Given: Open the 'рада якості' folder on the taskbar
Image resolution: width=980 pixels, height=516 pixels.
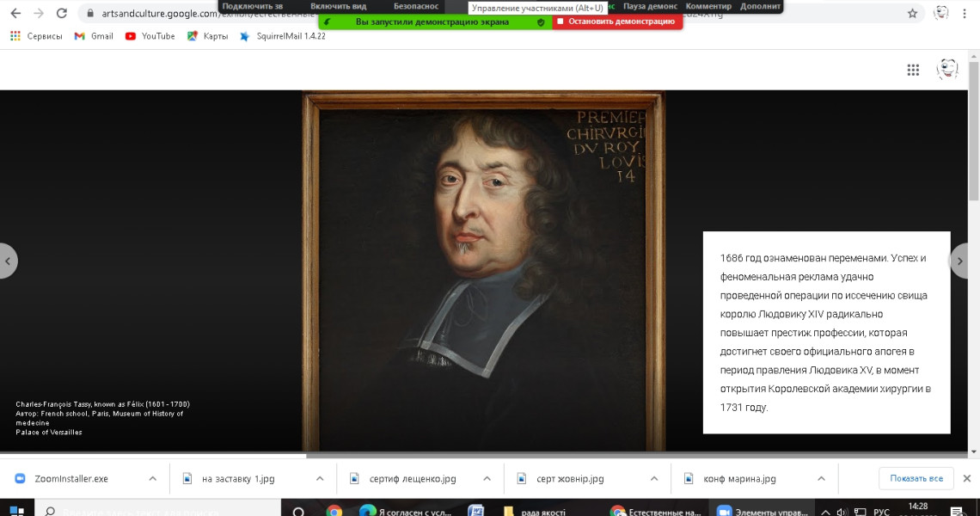Looking at the screenshot, I should [x=535, y=510].
